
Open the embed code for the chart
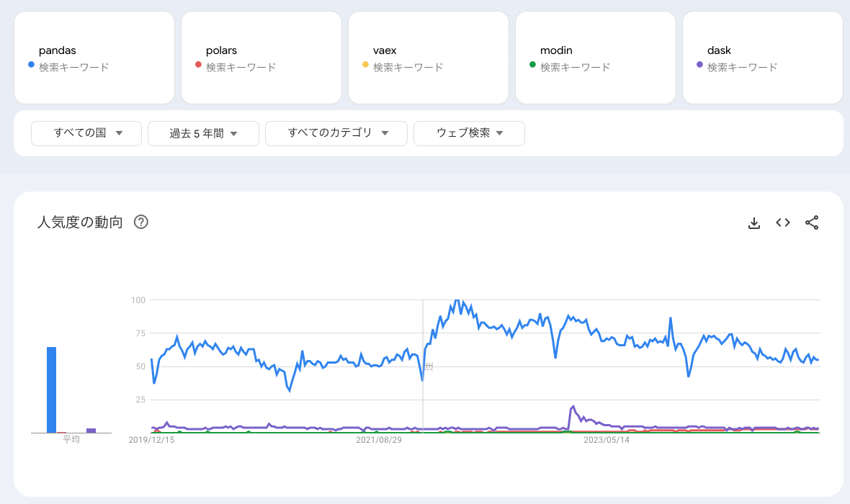click(782, 223)
